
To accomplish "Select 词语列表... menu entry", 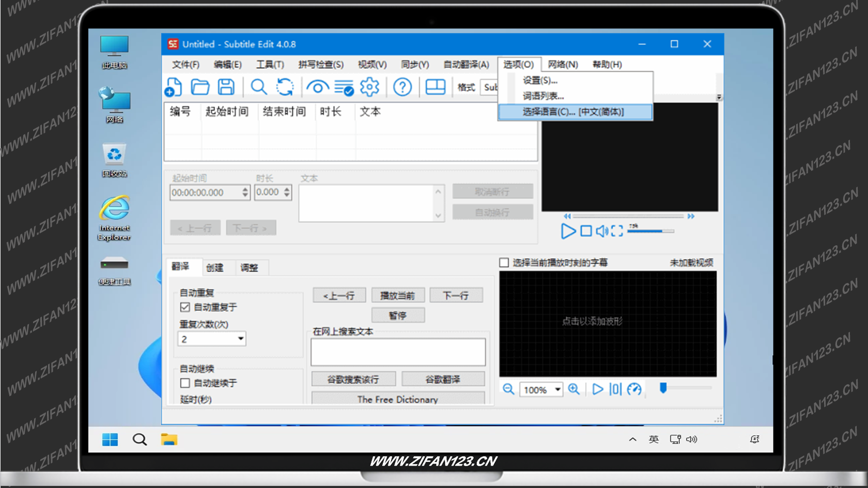I will click(x=576, y=96).
